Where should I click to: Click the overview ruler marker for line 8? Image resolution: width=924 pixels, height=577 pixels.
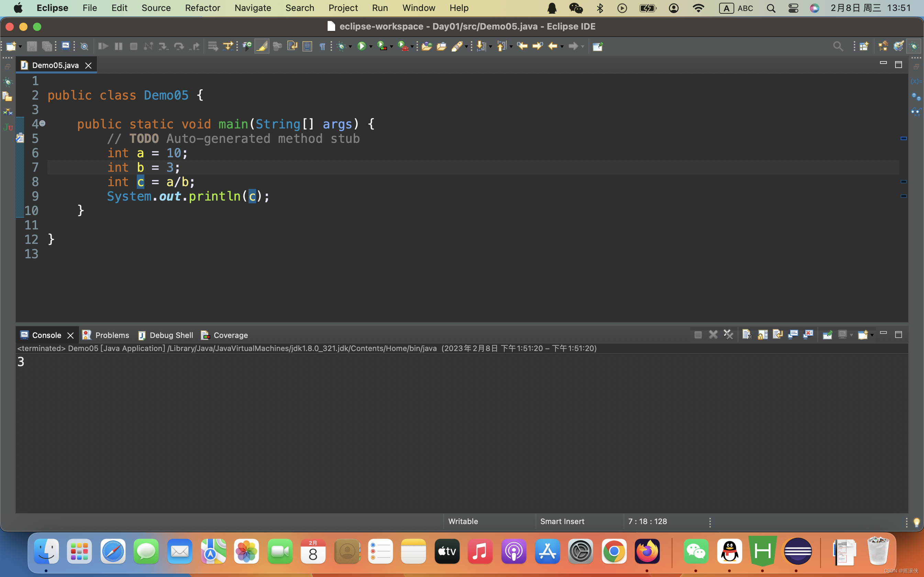(x=903, y=182)
